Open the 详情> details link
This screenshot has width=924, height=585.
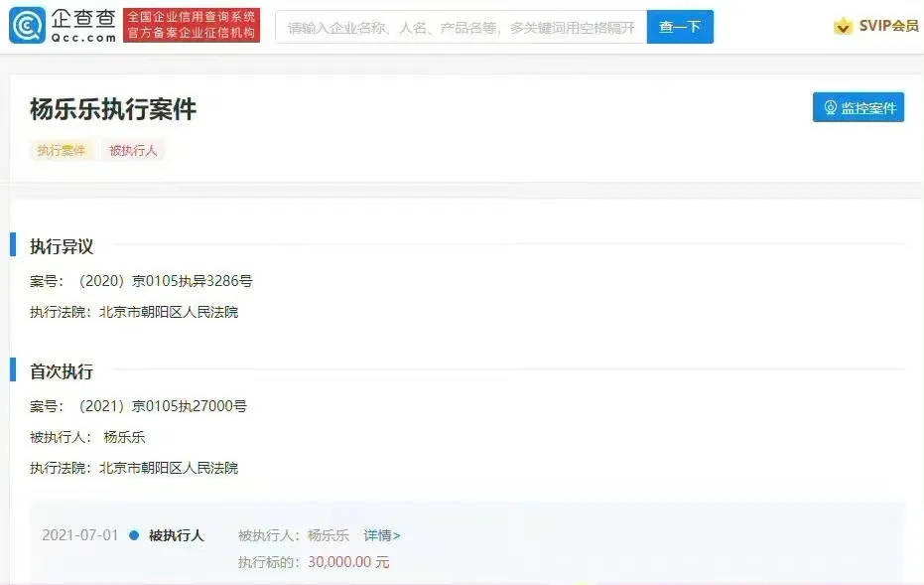click(382, 535)
